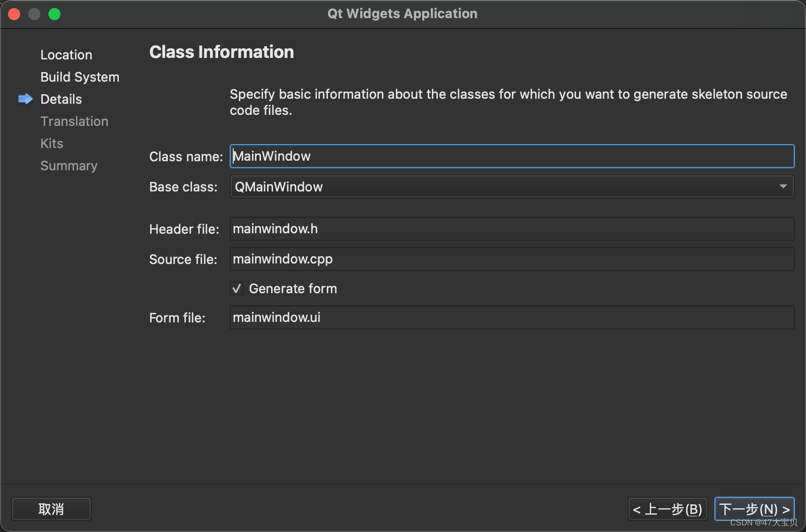Select Details step in sidebar
Viewport: 806px width, 532px height.
pyautogui.click(x=61, y=99)
